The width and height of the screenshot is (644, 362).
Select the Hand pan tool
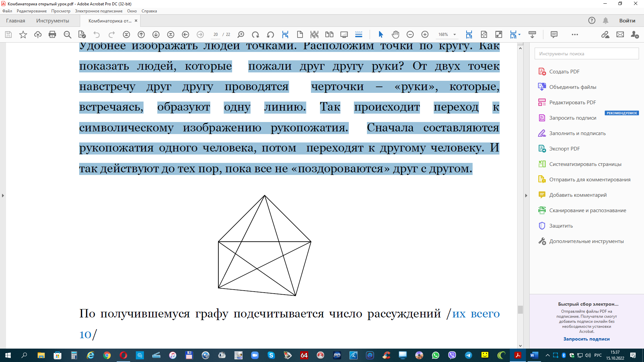pos(395,35)
